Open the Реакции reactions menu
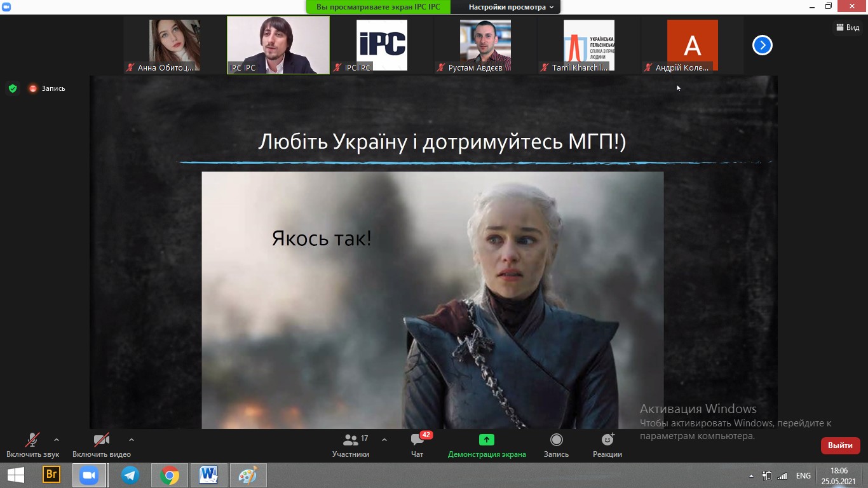Image resolution: width=868 pixels, height=488 pixels. (607, 445)
